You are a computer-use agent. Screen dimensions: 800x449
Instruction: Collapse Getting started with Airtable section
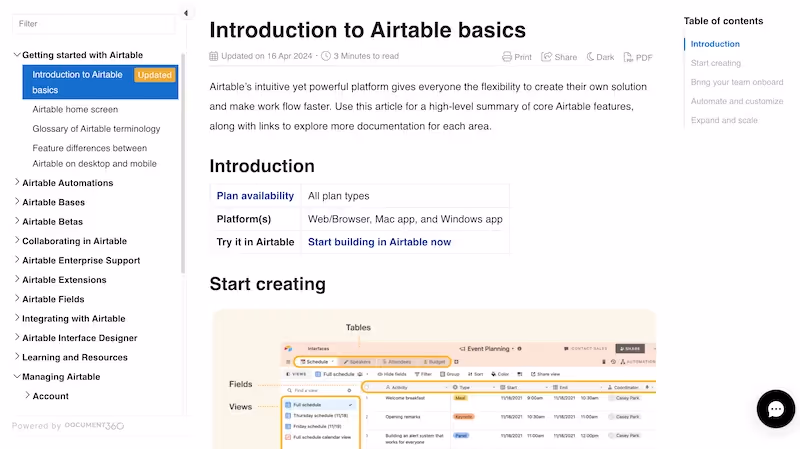pos(17,55)
